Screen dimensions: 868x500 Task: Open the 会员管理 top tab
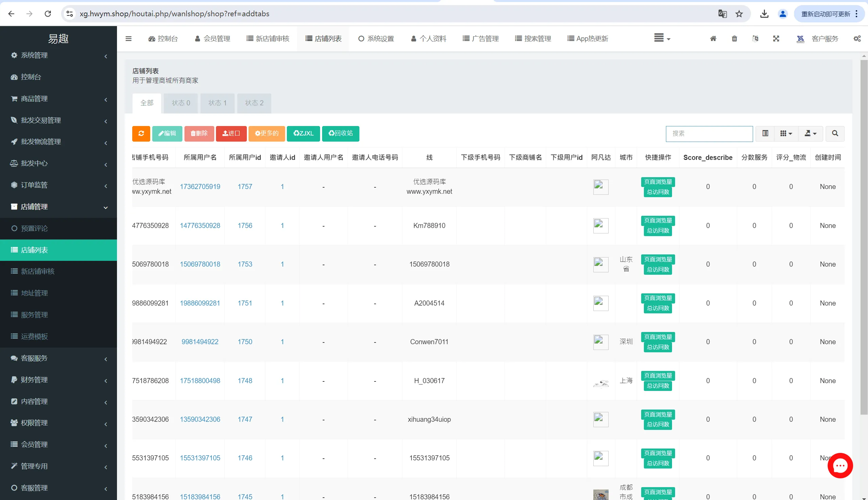coord(213,39)
